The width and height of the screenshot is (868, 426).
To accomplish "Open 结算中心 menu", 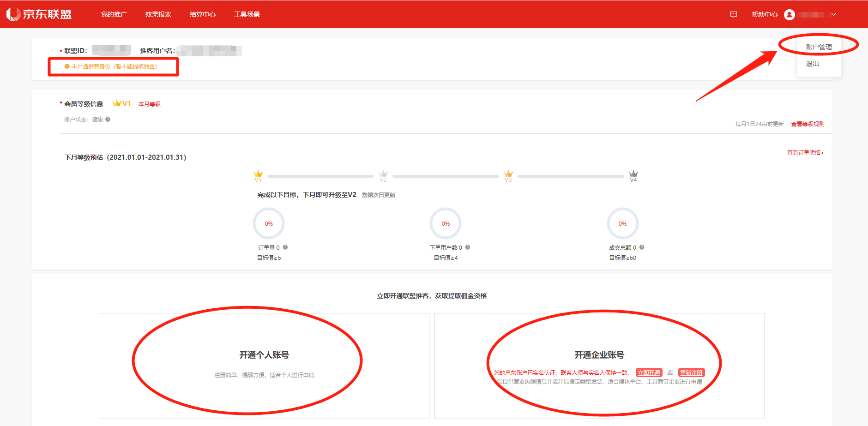I will 202,14.
